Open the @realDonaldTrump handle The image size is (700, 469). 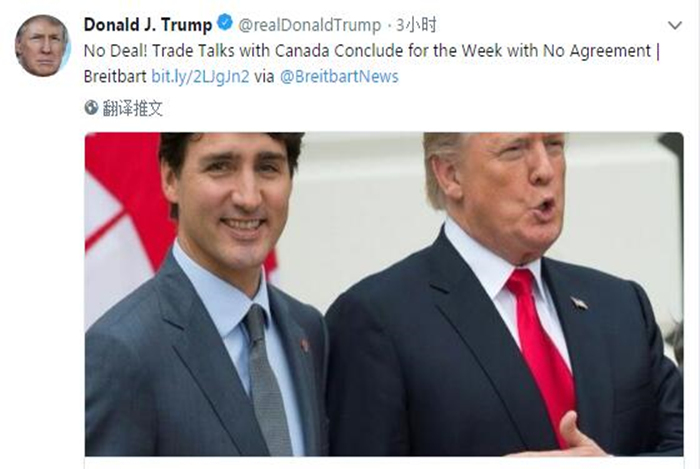click(x=309, y=25)
